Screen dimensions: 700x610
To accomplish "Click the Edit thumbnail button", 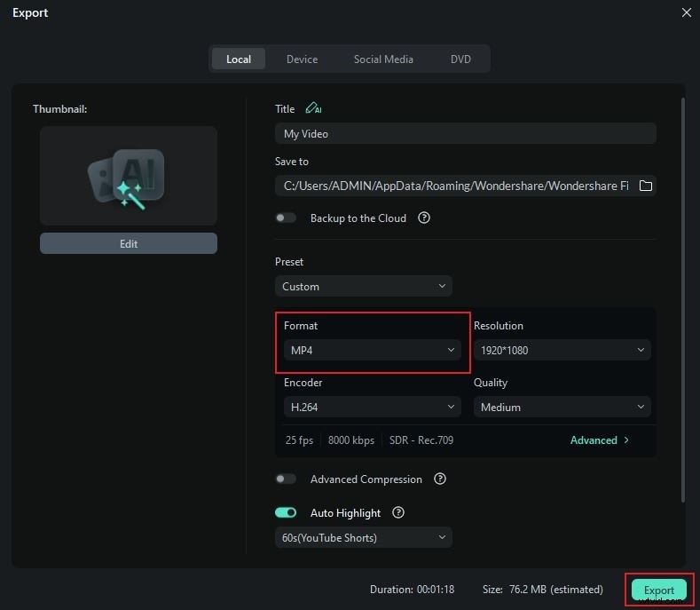I will (129, 243).
